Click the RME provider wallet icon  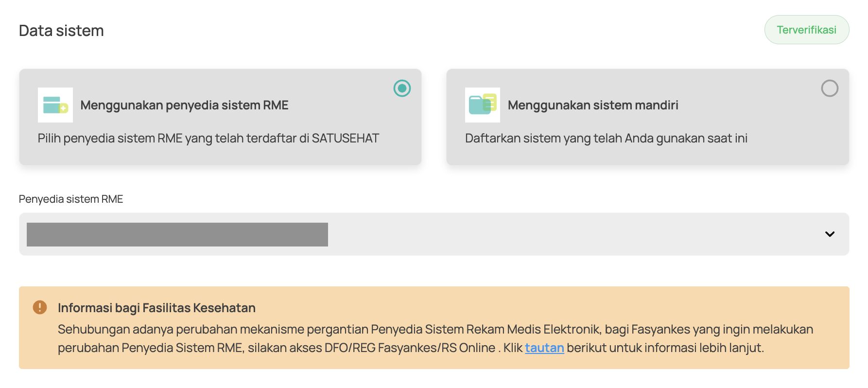pos(55,105)
